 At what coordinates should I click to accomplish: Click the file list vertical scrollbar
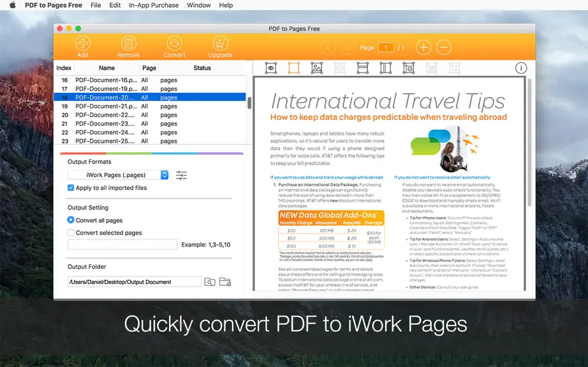[249, 103]
